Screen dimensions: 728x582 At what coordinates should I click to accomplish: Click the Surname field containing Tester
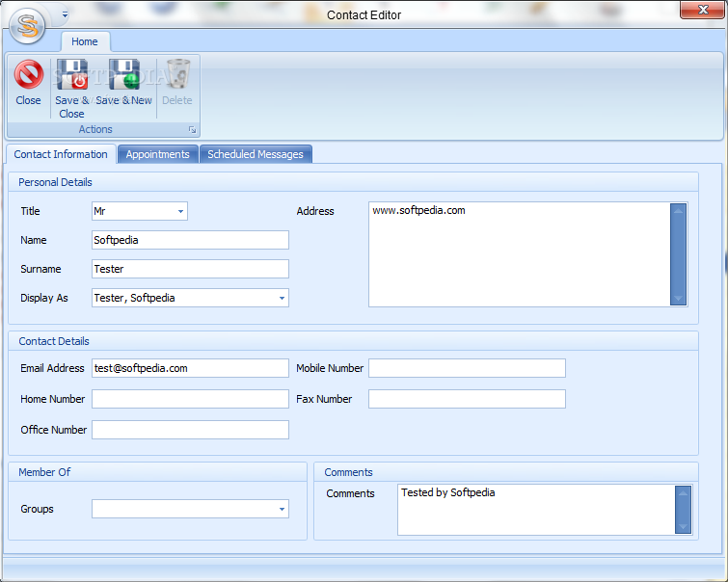pyautogui.click(x=190, y=269)
